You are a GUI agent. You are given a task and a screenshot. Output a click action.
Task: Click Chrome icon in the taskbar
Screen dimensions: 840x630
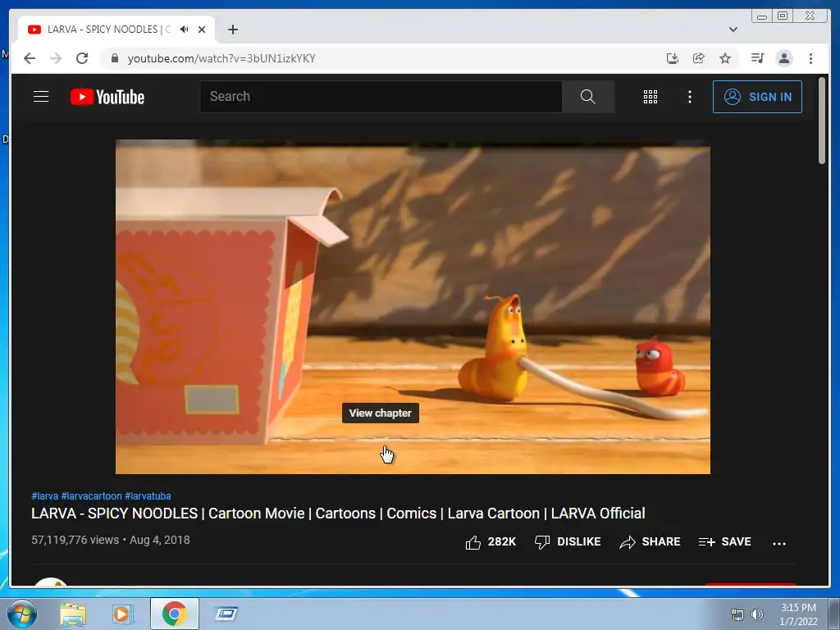175,614
